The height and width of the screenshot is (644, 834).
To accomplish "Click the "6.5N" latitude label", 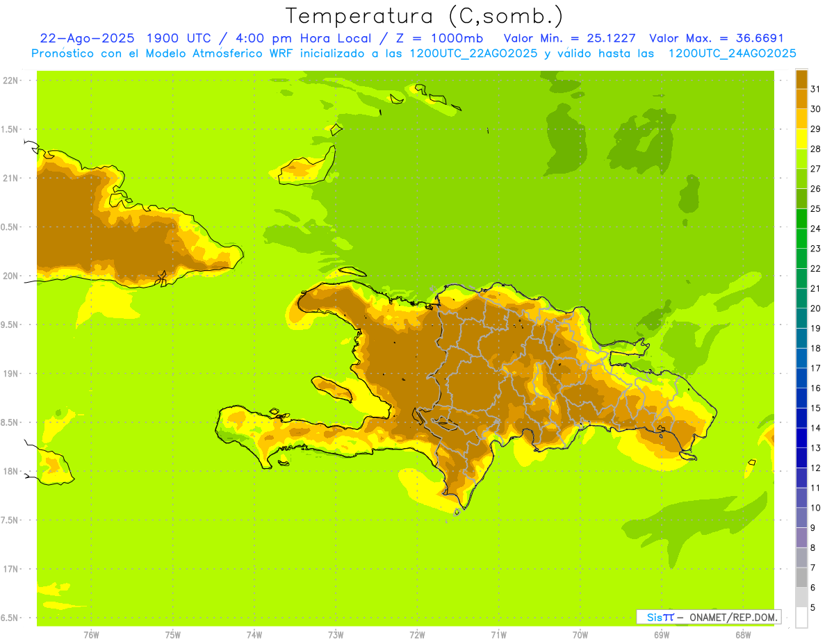I will click(x=10, y=618).
